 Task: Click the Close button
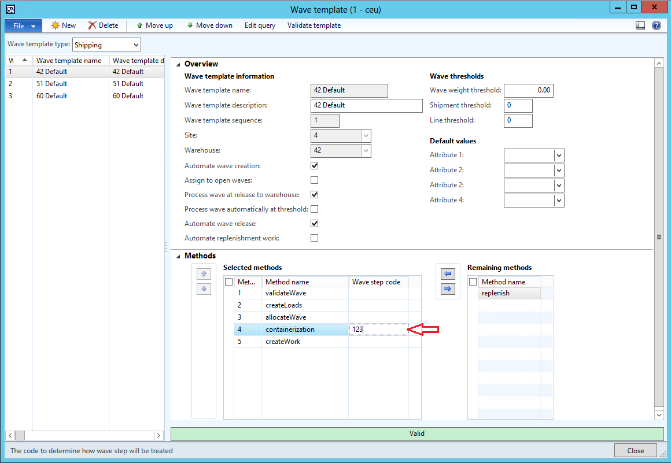636,451
